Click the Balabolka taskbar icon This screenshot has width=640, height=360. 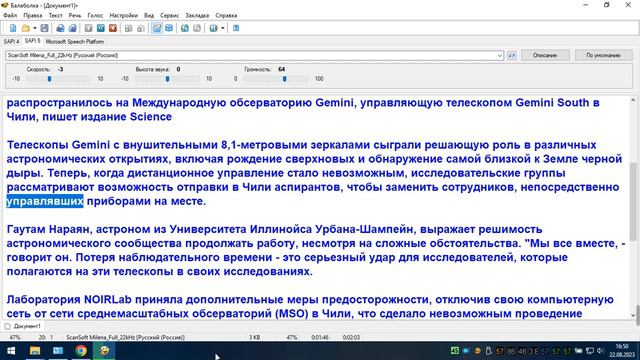tap(104, 351)
